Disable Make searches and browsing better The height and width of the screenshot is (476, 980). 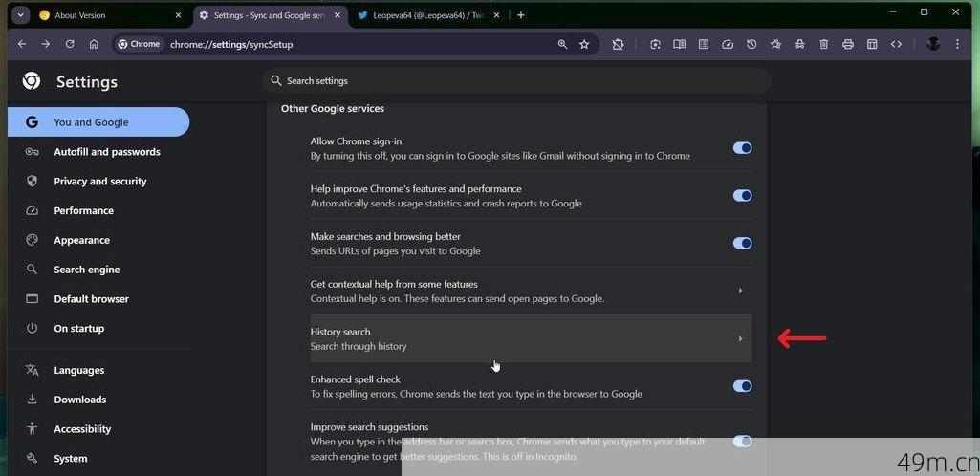click(742, 243)
